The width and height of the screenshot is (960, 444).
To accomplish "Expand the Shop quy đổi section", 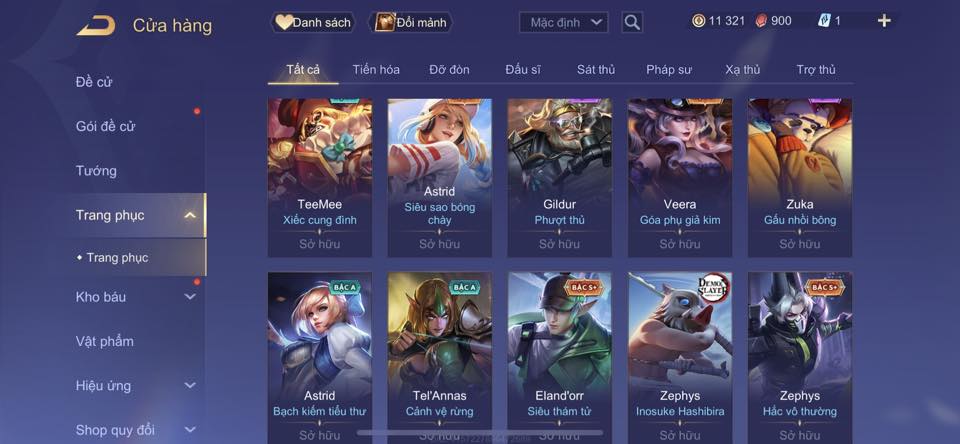I will pos(190,430).
